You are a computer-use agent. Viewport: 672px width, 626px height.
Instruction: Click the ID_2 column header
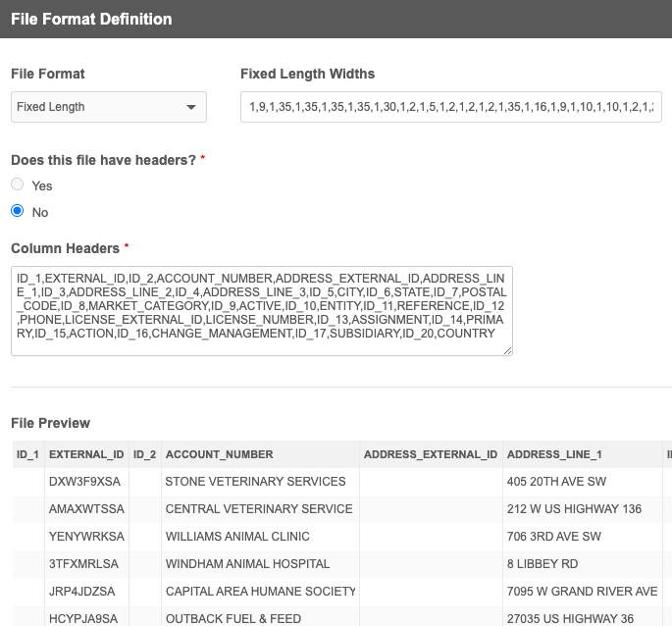point(144,454)
